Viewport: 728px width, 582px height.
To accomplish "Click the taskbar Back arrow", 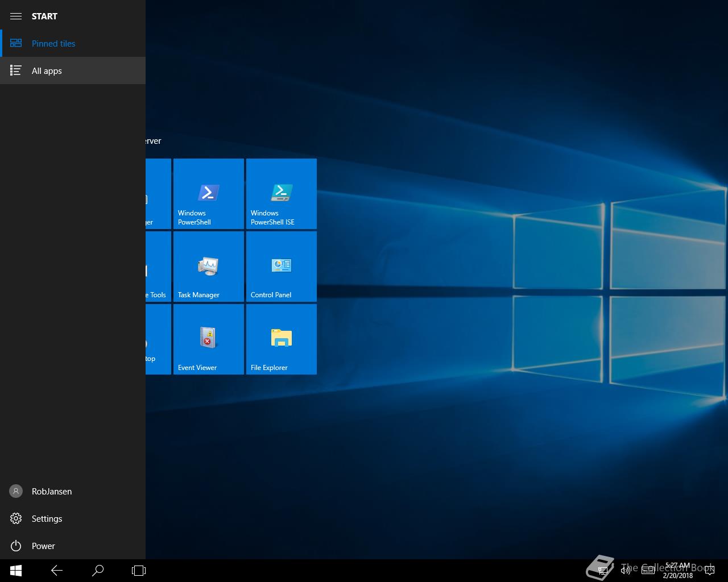I will [57, 571].
